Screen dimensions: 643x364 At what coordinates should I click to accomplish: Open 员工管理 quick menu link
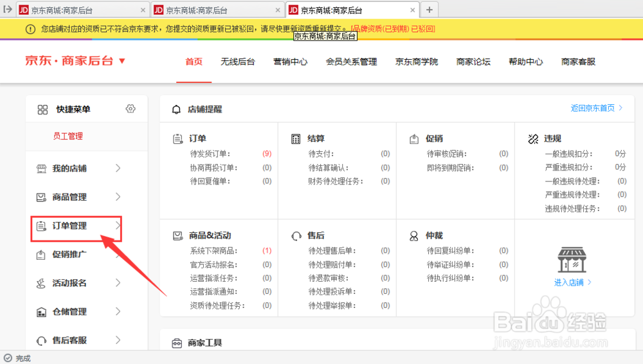click(68, 136)
